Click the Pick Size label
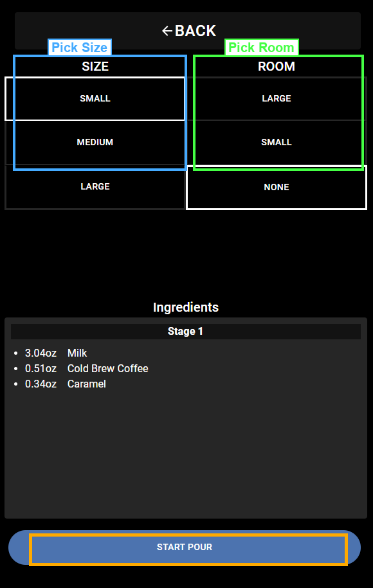 point(79,47)
